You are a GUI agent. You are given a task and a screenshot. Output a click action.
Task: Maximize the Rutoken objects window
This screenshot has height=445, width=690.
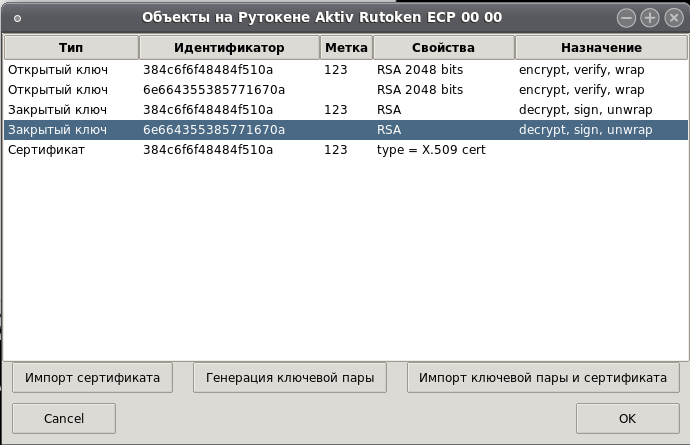pyautogui.click(x=650, y=18)
